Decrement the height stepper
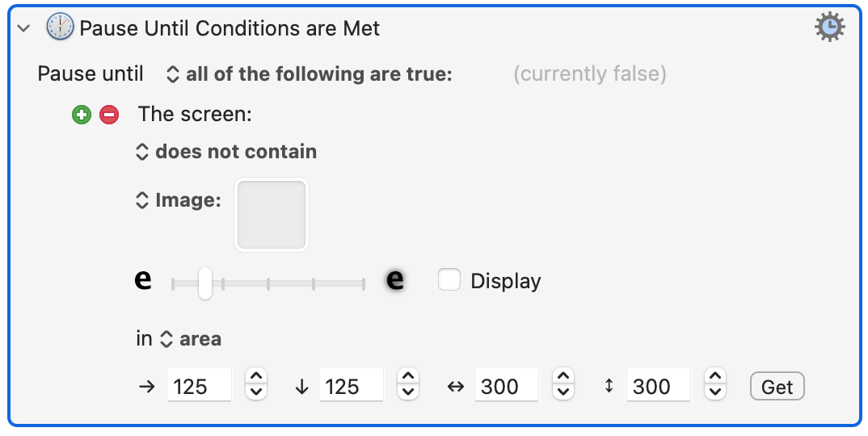The height and width of the screenshot is (436, 868). 715,392
